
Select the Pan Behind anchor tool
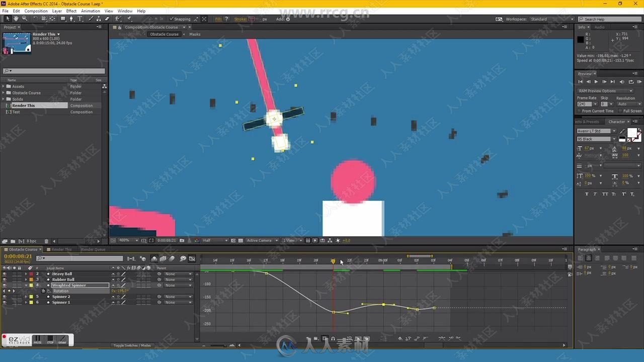click(x=52, y=19)
